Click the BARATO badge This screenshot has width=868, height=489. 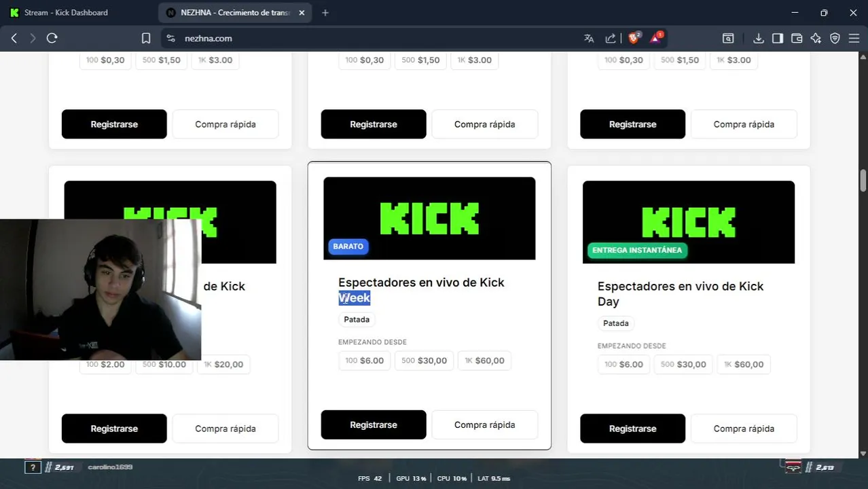(x=348, y=247)
